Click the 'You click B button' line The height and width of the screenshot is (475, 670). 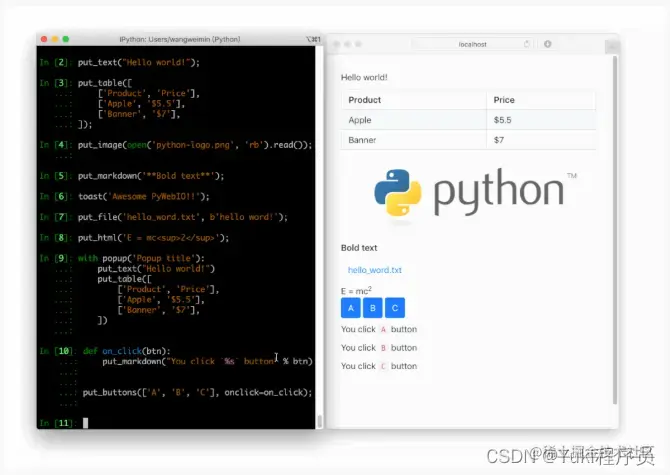point(379,348)
